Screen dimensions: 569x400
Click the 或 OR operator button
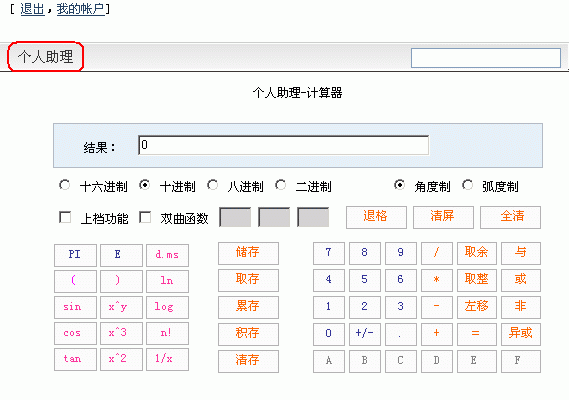click(x=521, y=280)
